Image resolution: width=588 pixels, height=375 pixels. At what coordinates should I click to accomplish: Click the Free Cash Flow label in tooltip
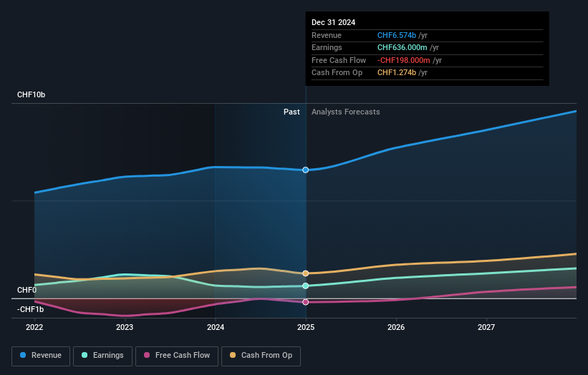[x=339, y=60]
